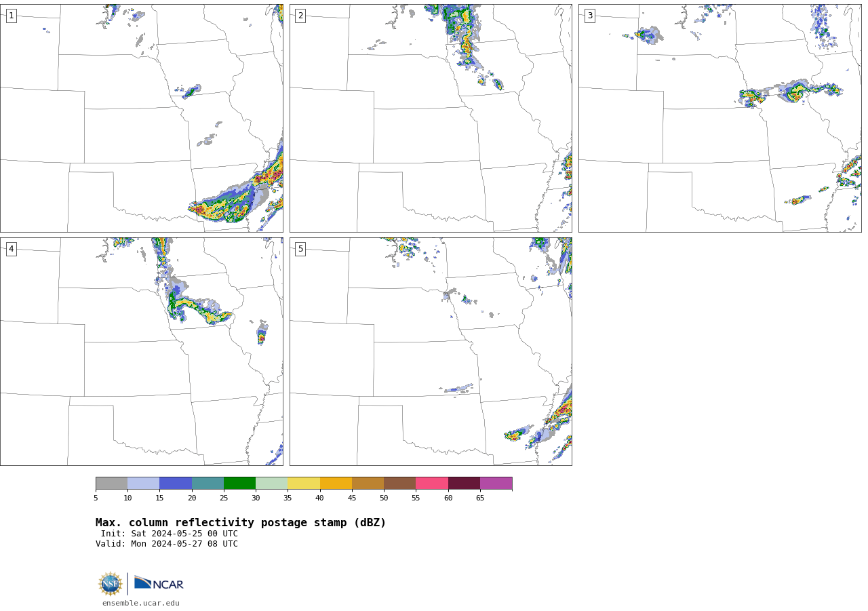Click the NSF seal logo icon
The height and width of the screenshot is (611, 868).
111,584
